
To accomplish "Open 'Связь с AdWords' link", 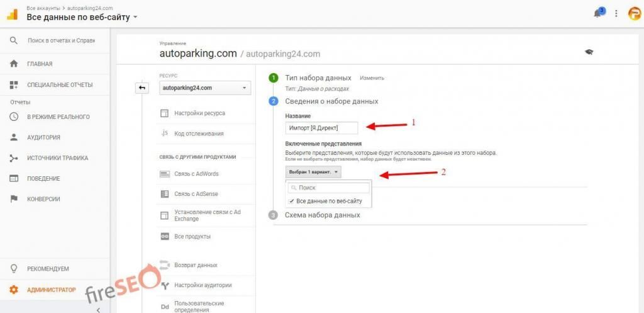I will (196, 174).
